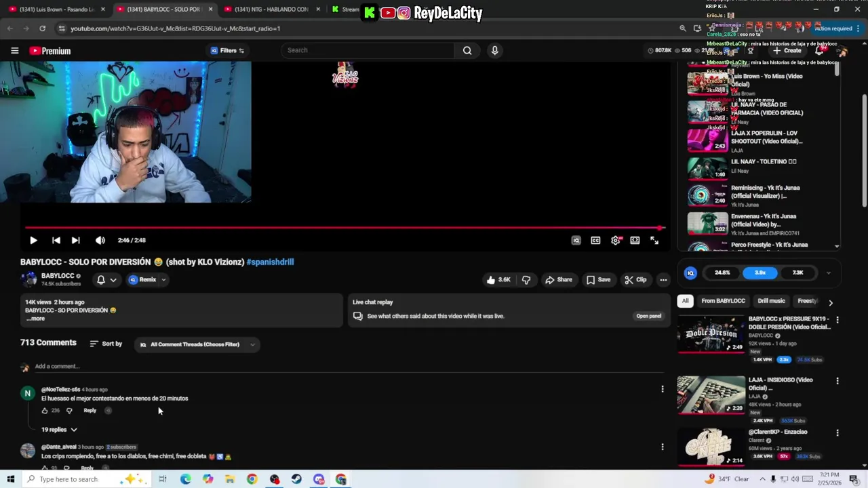Viewport: 868px width, 488px height.
Task: Open the #spanishdrill hashtag link
Action: (x=270, y=262)
